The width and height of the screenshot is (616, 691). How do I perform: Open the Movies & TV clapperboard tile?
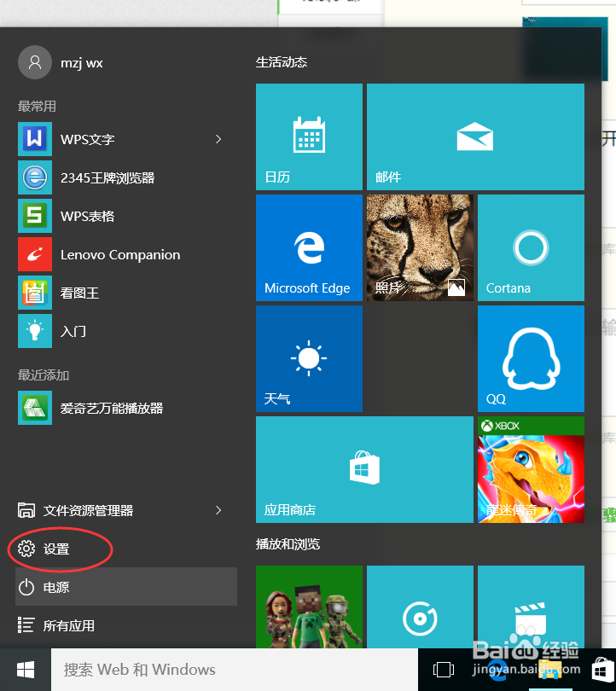tap(531, 607)
